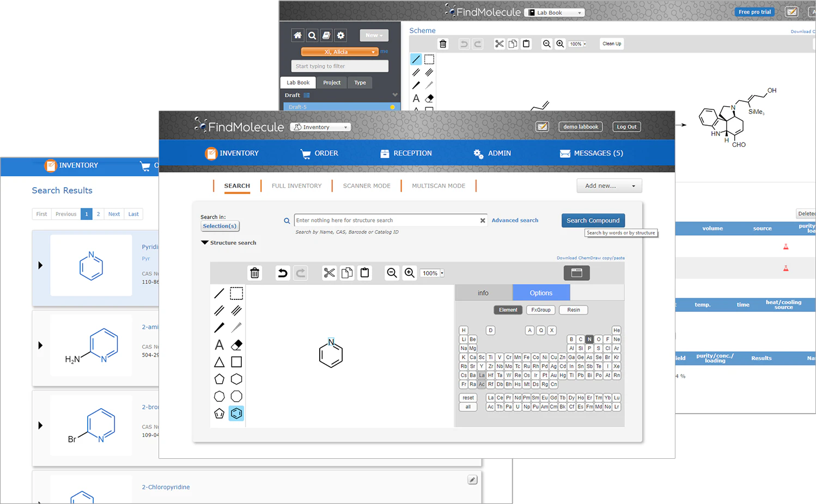The image size is (816, 504).
Task: Pick the eraser tool in the structure editor
Action: point(236,345)
